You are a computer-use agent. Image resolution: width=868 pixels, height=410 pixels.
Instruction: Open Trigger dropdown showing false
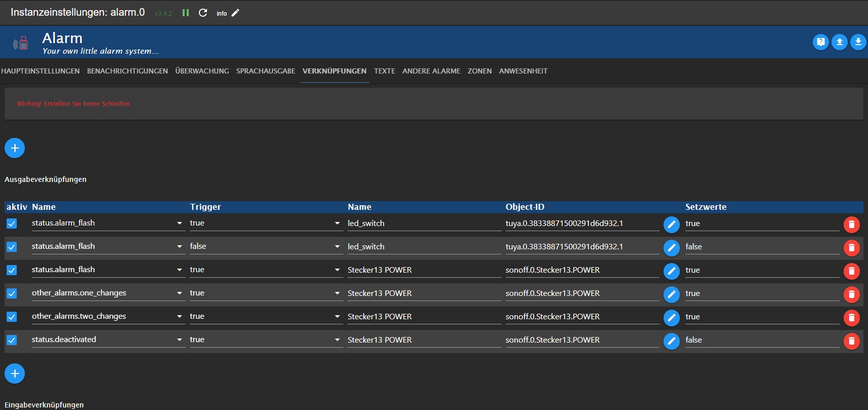(x=266, y=246)
